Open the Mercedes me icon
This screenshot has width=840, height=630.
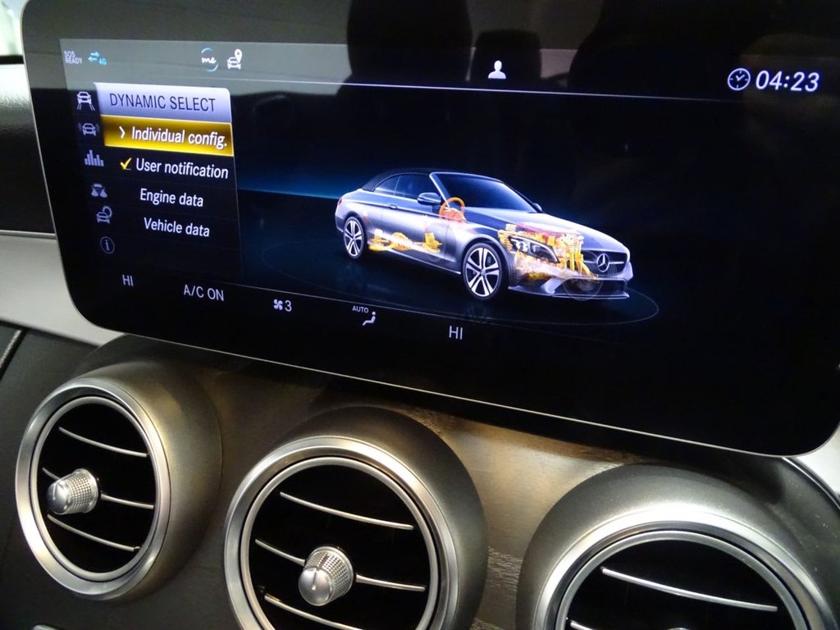(x=210, y=59)
